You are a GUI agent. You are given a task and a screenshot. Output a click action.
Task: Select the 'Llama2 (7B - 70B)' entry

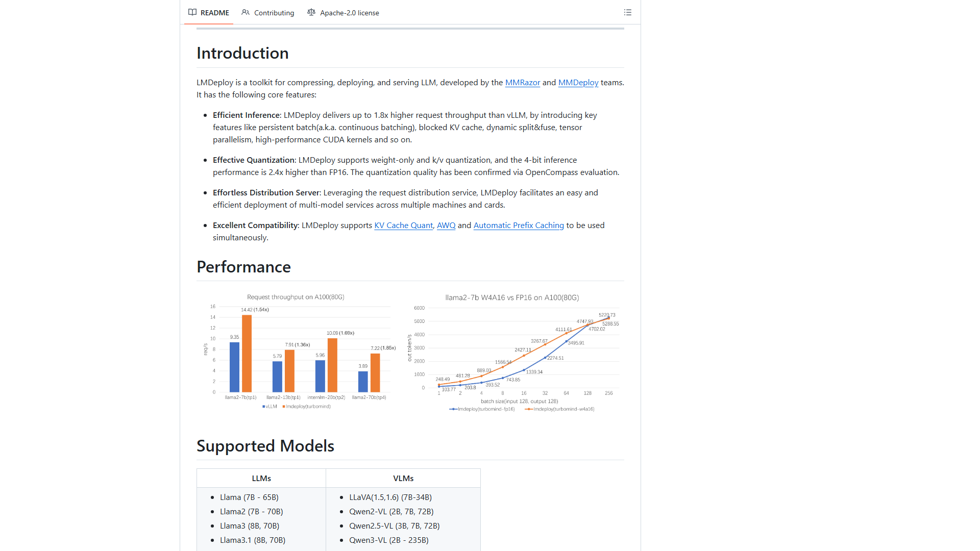point(251,512)
